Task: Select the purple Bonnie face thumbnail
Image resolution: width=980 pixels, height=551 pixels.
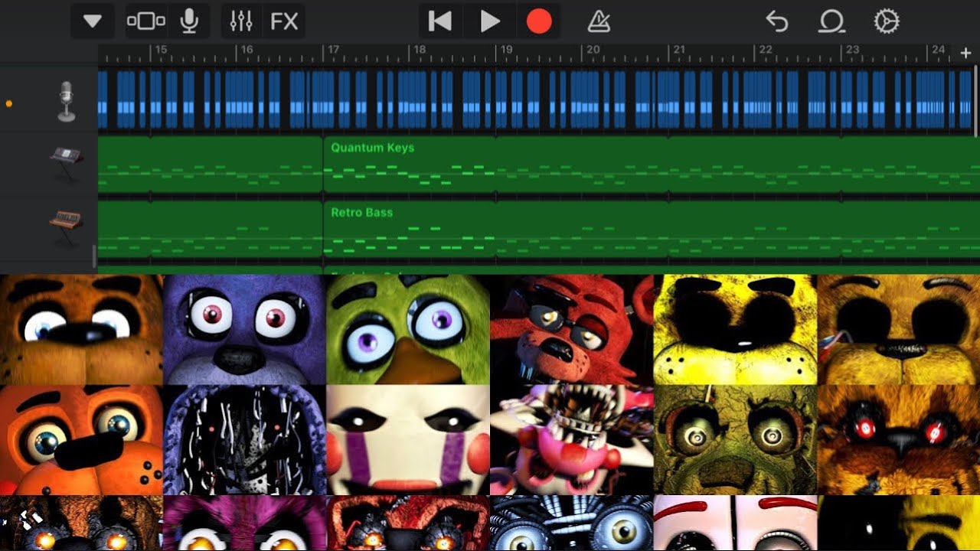Action: pos(244,329)
